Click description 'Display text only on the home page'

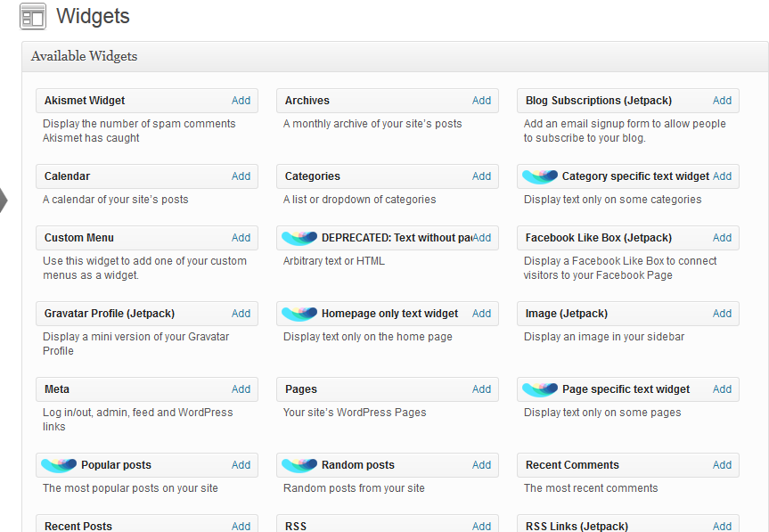pos(368,338)
